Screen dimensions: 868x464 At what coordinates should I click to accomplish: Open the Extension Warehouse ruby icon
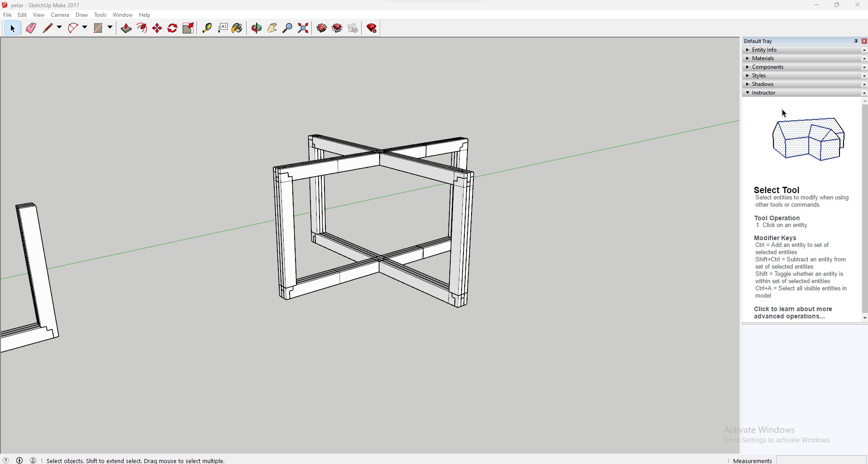pyautogui.click(x=372, y=28)
